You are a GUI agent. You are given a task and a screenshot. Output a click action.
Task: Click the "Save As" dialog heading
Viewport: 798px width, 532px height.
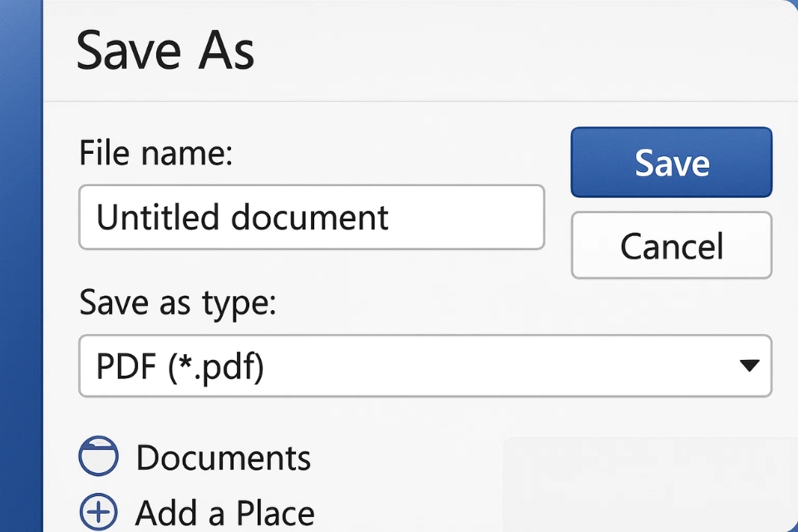pos(165,51)
